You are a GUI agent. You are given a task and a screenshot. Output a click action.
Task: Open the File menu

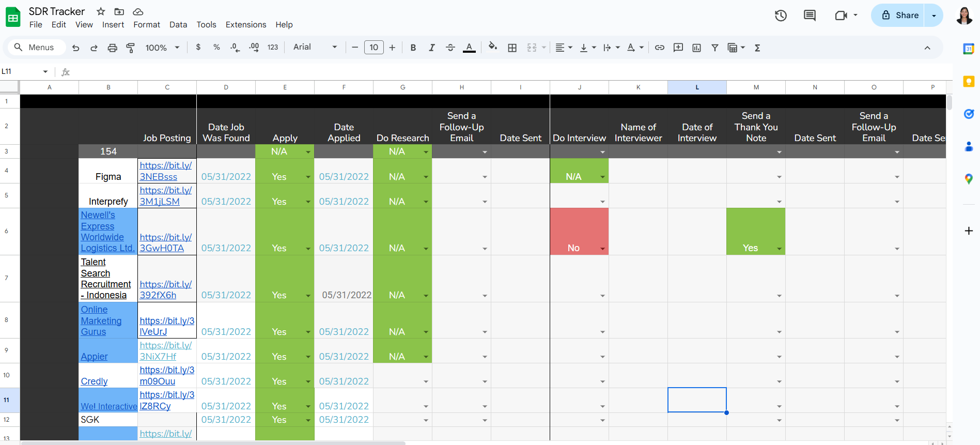point(36,24)
